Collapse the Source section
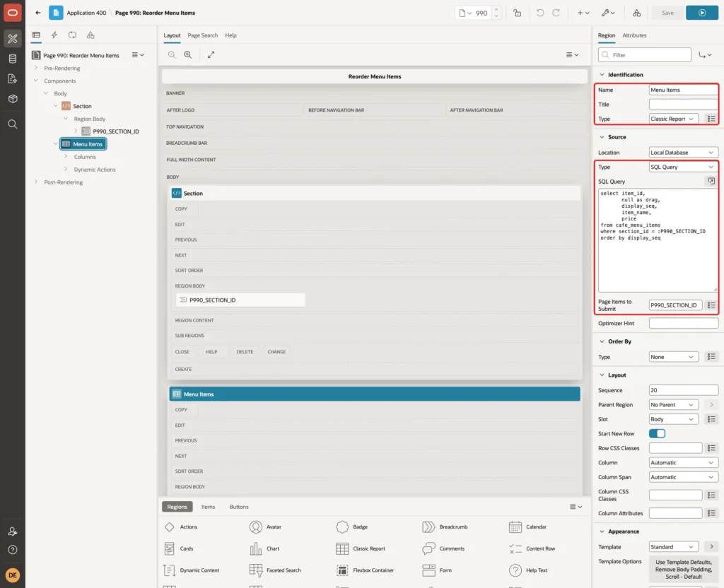Screen dimensions: 724x588 (x=602, y=137)
